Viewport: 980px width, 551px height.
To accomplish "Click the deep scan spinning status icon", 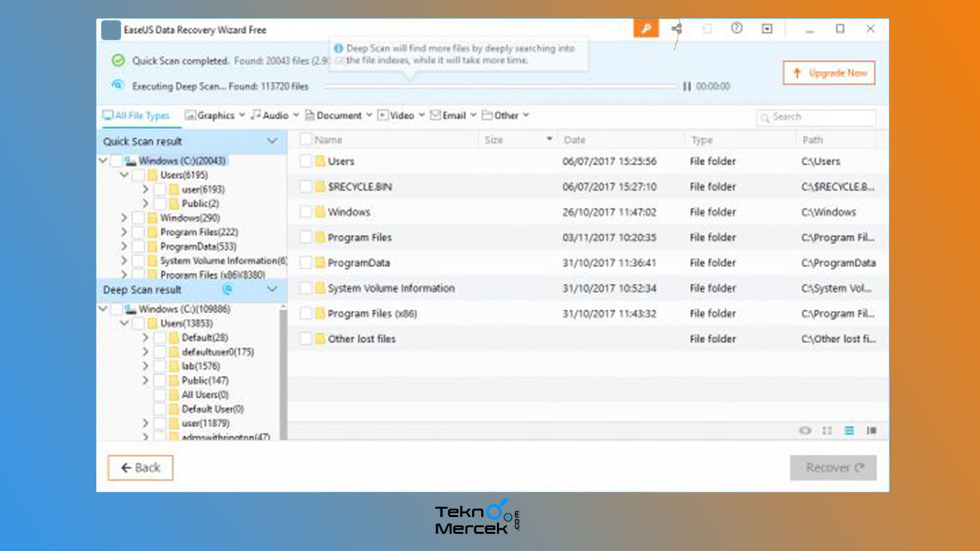I will click(228, 289).
